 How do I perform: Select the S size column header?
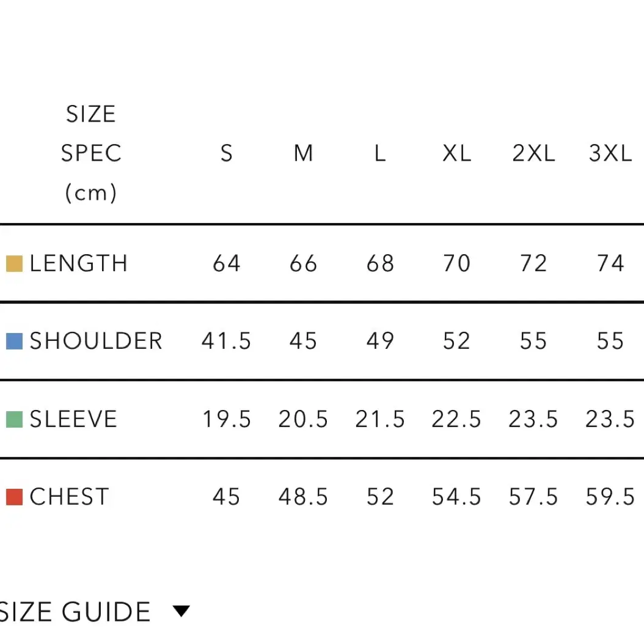[x=226, y=153]
